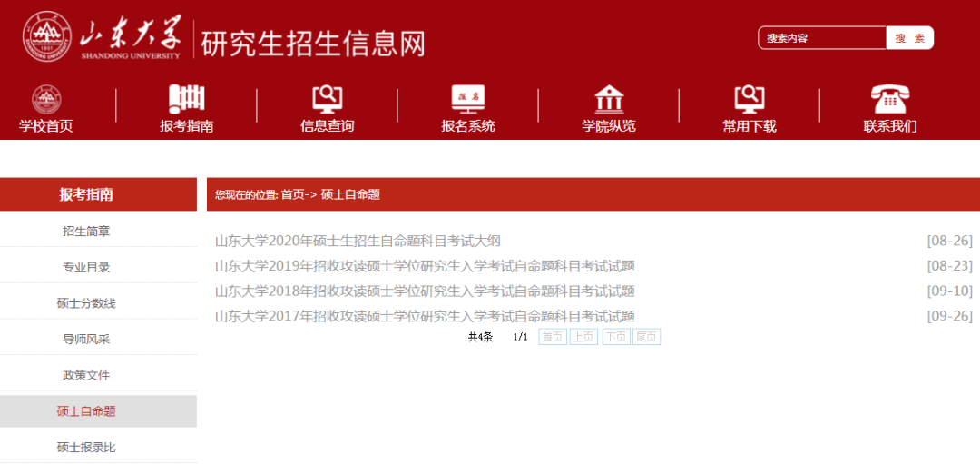Click the 共4条 record count text

[481, 337]
